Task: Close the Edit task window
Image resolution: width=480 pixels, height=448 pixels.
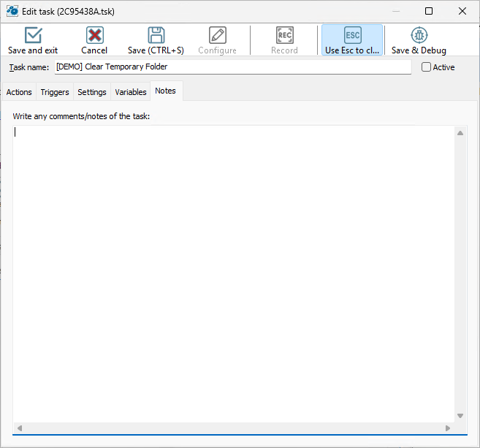Action: coord(462,11)
